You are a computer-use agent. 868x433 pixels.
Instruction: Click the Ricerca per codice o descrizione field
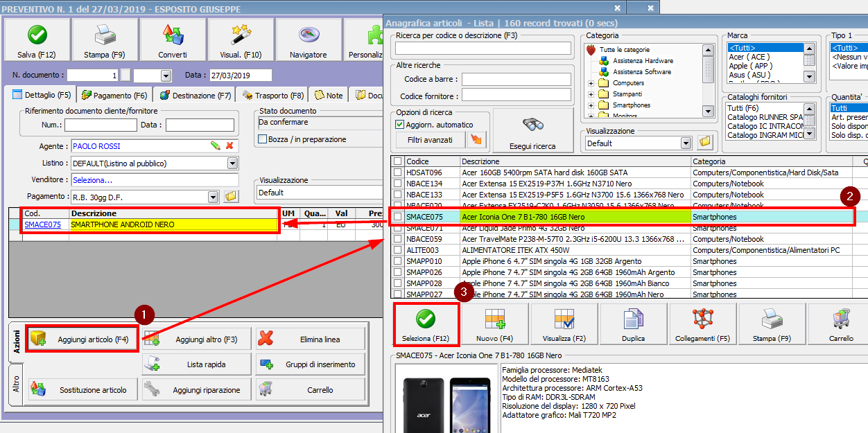pyautogui.click(x=483, y=48)
